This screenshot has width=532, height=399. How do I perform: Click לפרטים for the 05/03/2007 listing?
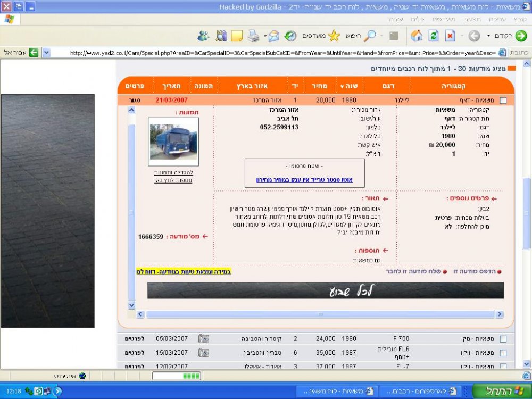(x=135, y=338)
